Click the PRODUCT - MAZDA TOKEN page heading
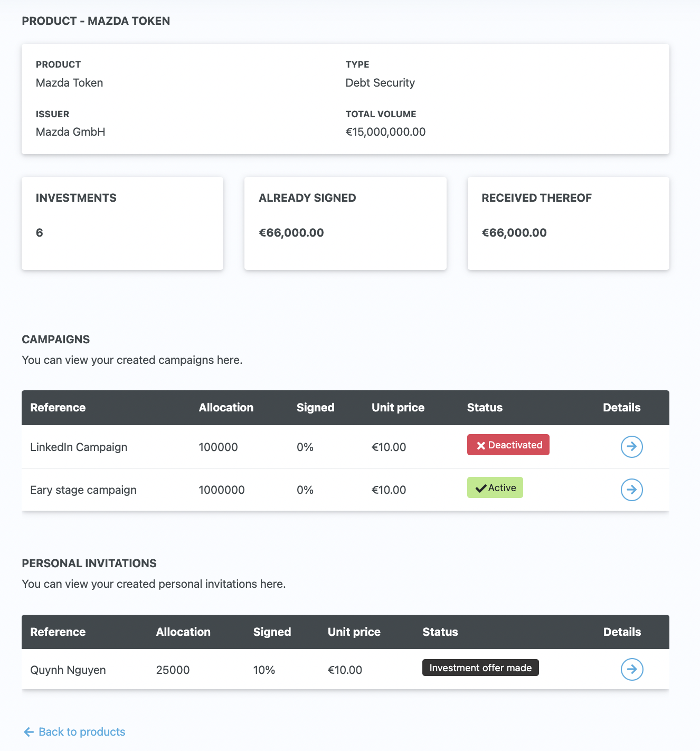The image size is (700, 751). coord(96,21)
